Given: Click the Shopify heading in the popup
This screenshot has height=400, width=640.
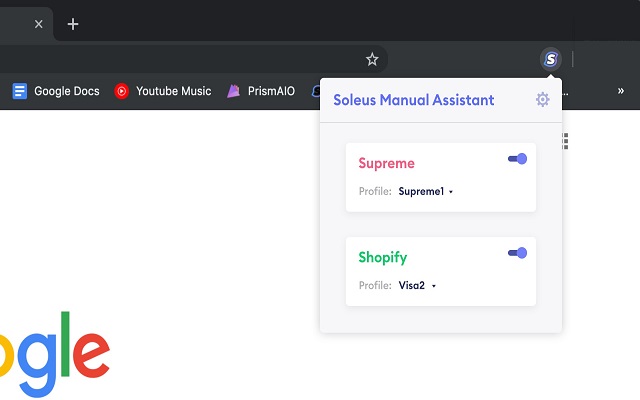Looking at the screenshot, I should [x=383, y=257].
